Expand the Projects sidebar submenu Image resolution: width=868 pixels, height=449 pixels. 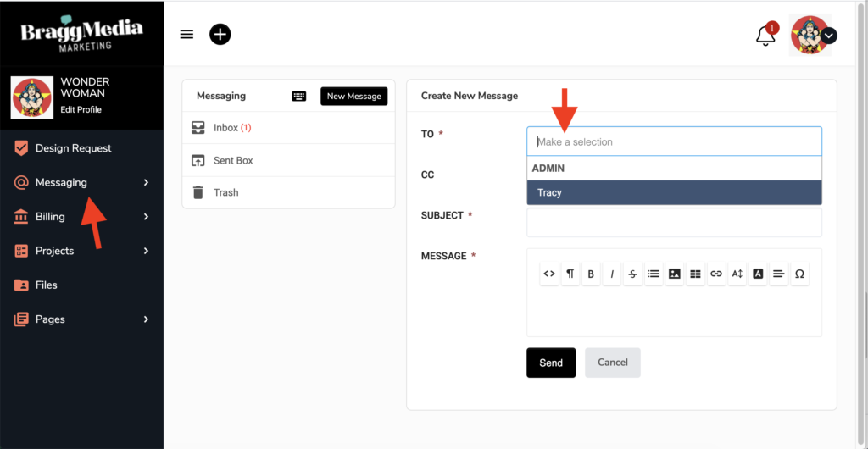pos(146,251)
